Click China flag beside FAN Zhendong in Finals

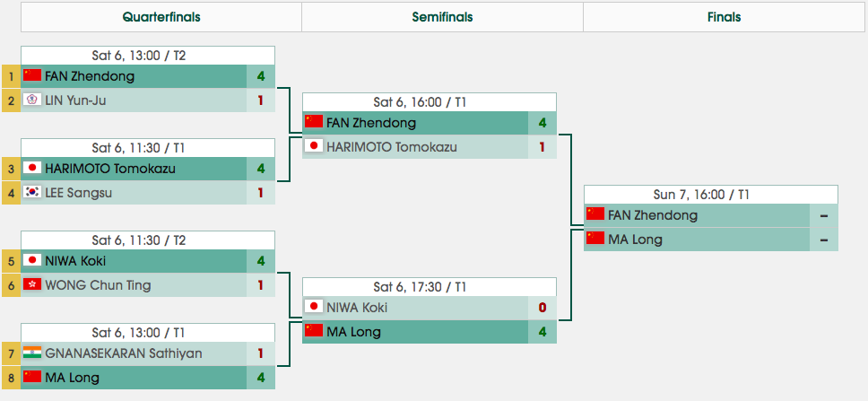595,215
